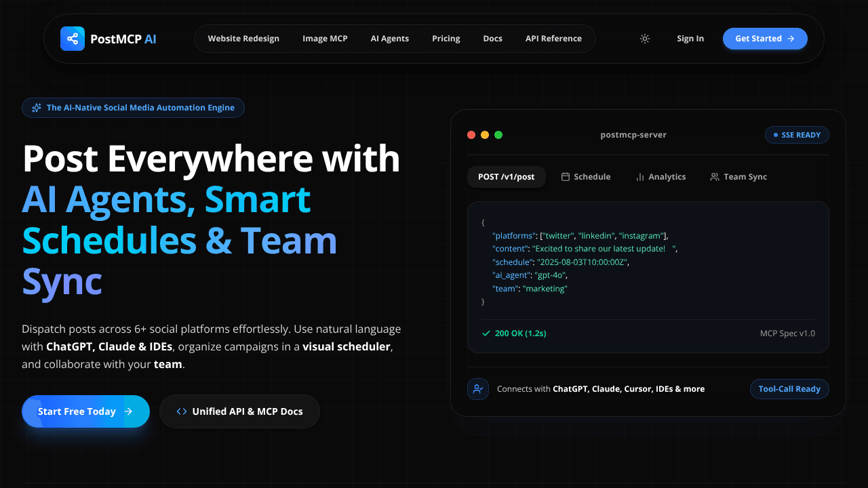Switch to the Schedule tab

coord(586,177)
